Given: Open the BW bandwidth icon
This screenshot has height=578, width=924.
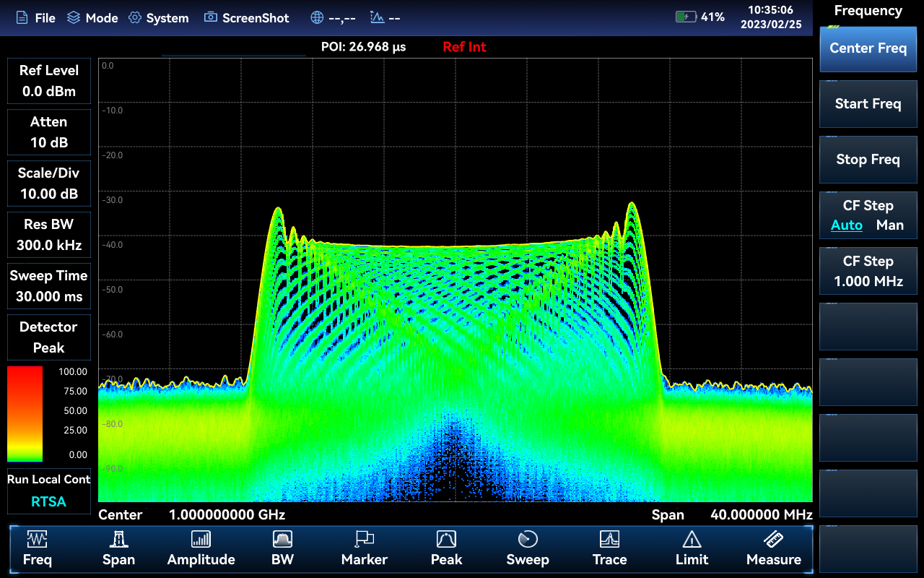Looking at the screenshot, I should coord(282,539).
